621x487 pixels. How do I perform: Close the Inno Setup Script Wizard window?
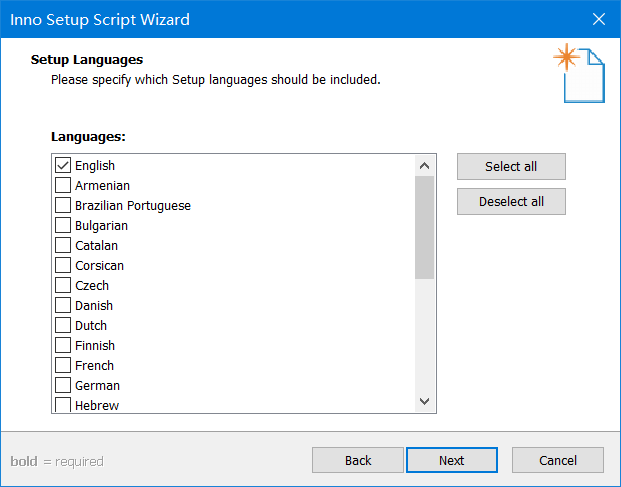click(x=599, y=19)
